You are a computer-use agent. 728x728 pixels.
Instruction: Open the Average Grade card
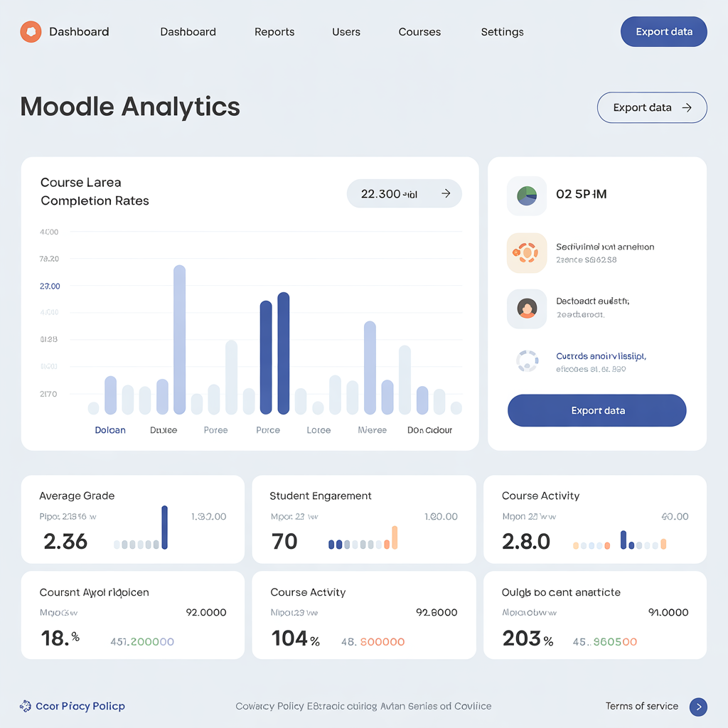(x=133, y=519)
